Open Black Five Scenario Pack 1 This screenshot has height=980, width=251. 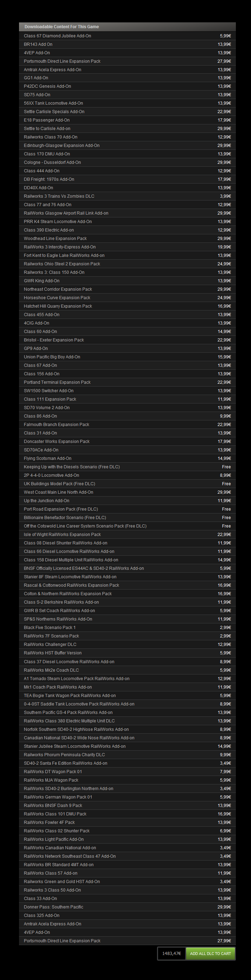point(127,627)
